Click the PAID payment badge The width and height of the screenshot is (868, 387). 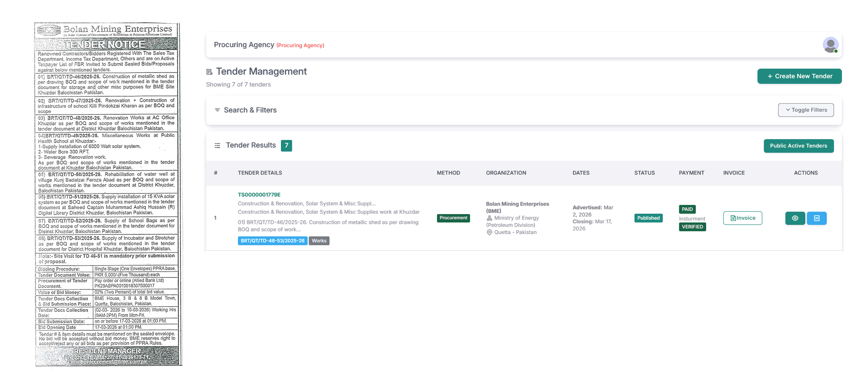(687, 209)
